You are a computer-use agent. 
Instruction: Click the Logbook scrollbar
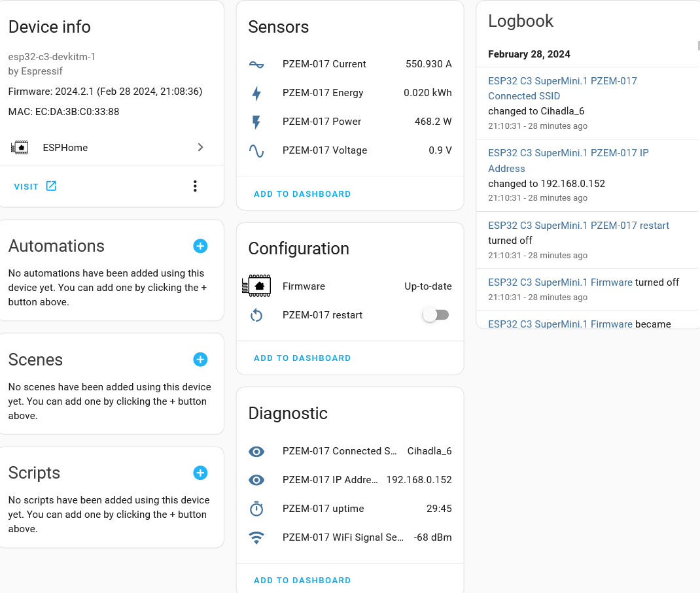(x=698, y=46)
